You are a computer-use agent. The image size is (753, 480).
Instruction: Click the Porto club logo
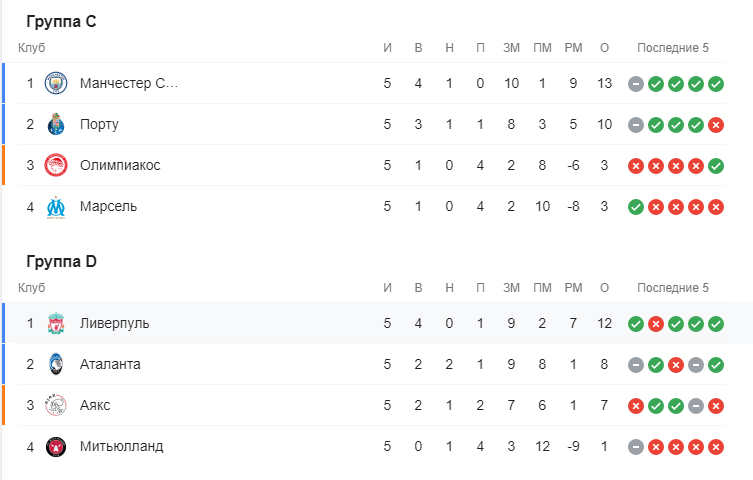coord(55,124)
